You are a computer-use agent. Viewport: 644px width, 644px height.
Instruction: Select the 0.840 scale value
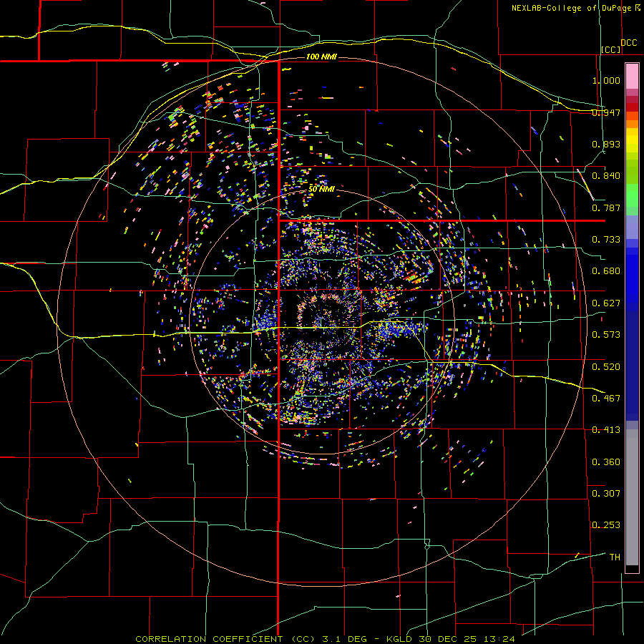[606, 176]
